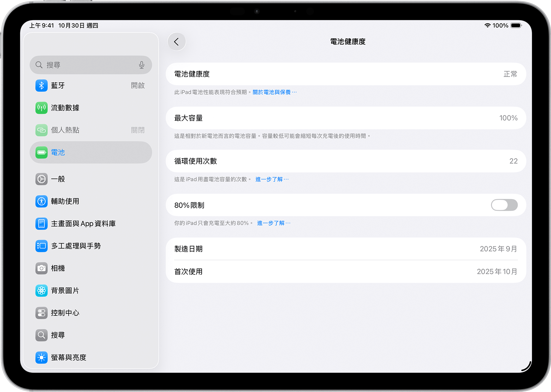Enable the 80% 限制 switch
Screen dimensions: 551x392
click(x=504, y=205)
